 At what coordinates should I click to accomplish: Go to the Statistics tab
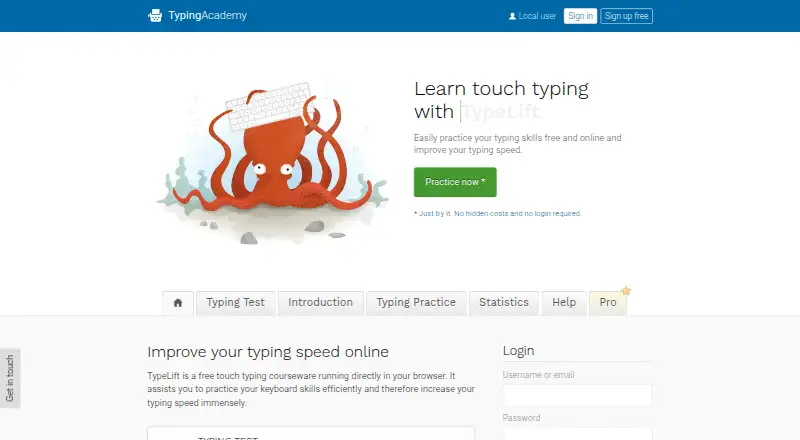pyautogui.click(x=504, y=303)
